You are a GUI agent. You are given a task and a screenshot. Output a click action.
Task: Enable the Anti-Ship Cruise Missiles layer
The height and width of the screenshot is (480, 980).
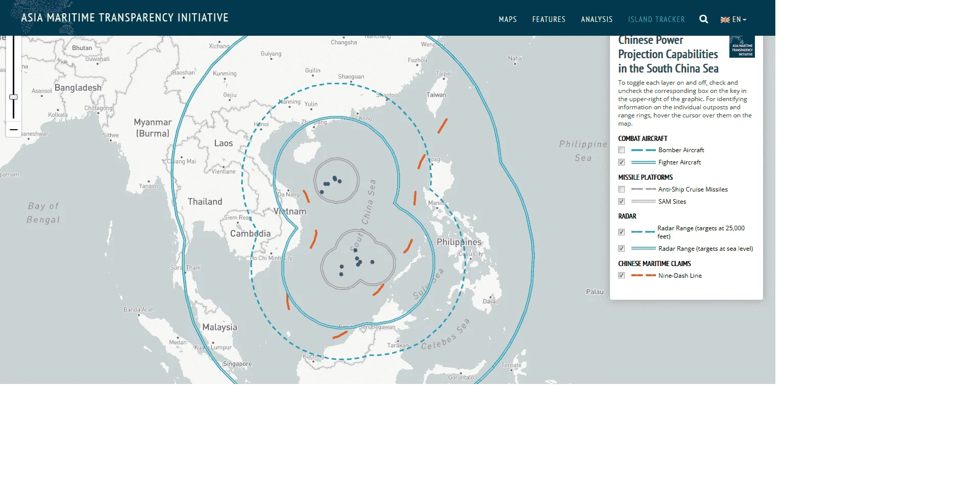tap(621, 189)
